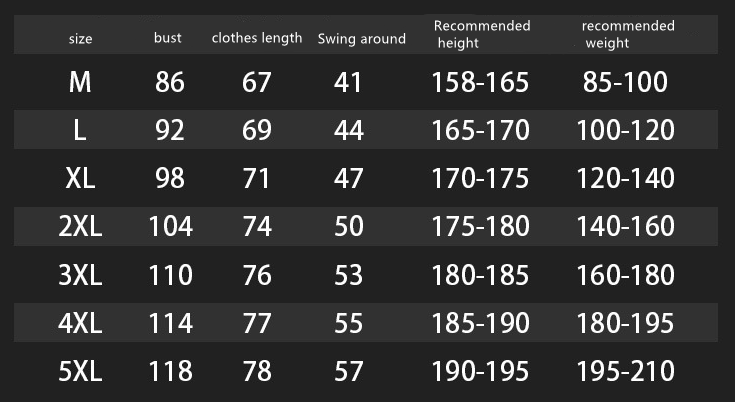735x402 pixels.
Task: Select the 2XL size label
Action: [80, 226]
